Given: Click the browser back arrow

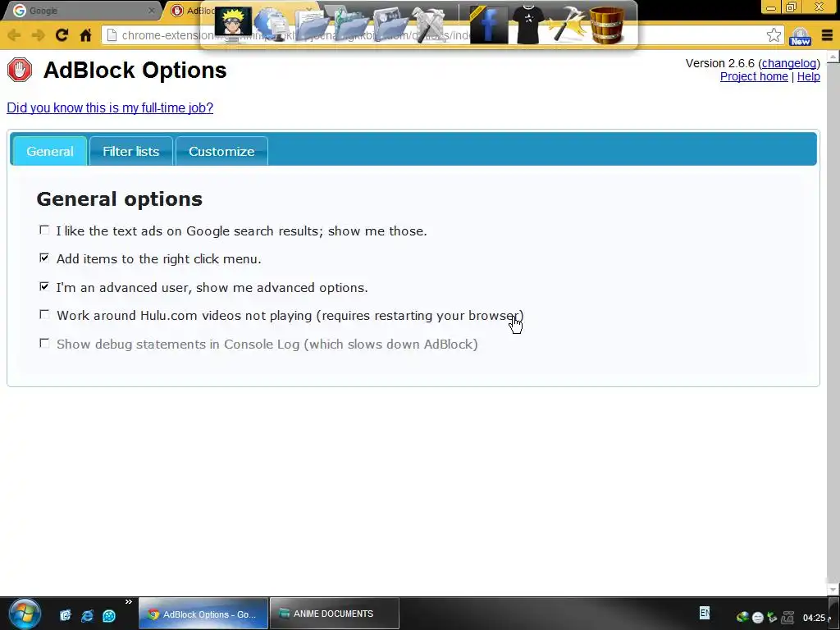Looking at the screenshot, I should tap(15, 35).
